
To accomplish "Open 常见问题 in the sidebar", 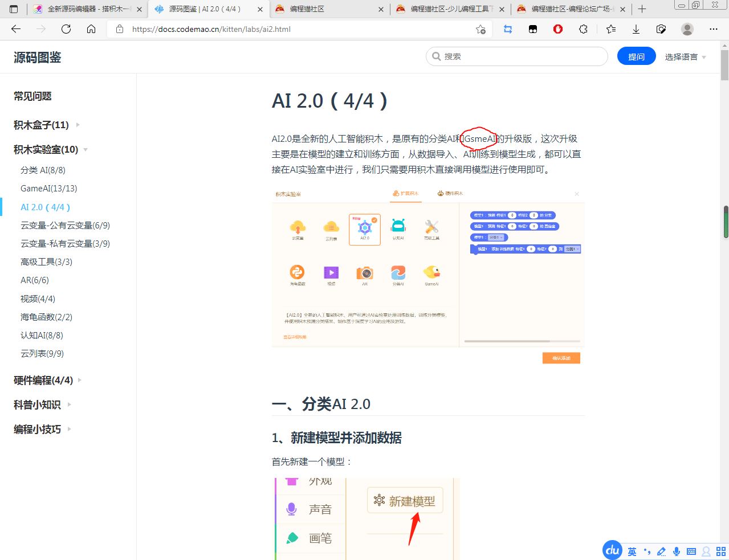I will tap(32, 96).
